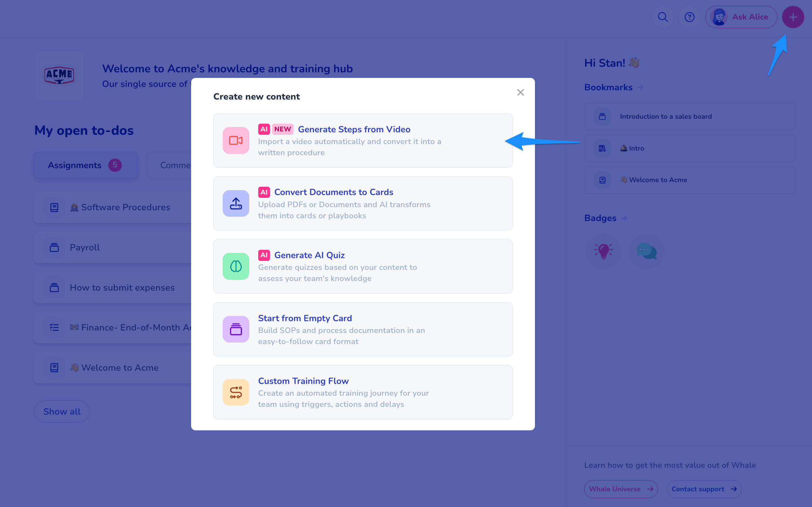Viewport: 812px width, 507px height.
Task: Select Generate Steps from Video option
Action: [354, 130]
